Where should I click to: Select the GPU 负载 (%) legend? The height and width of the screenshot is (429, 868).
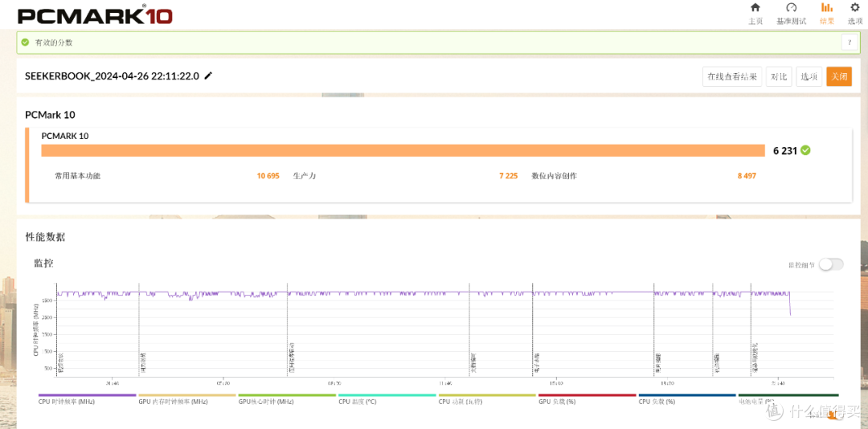(588, 399)
